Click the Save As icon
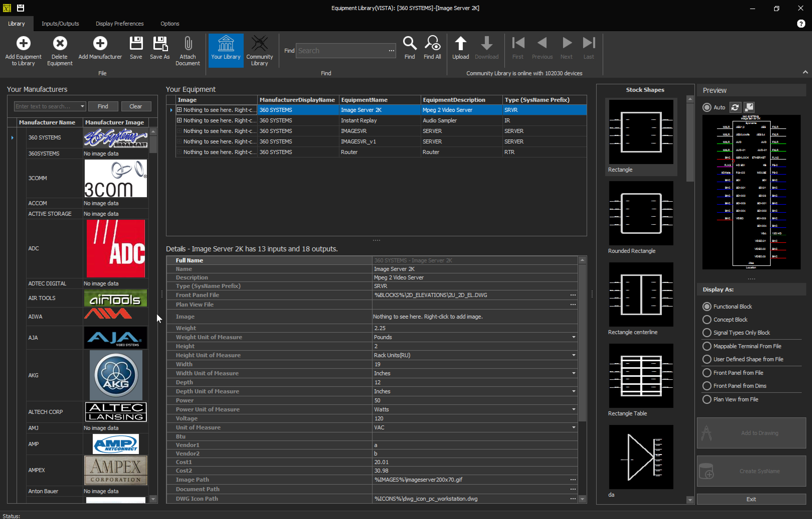The height and width of the screenshot is (519, 812). [160, 44]
